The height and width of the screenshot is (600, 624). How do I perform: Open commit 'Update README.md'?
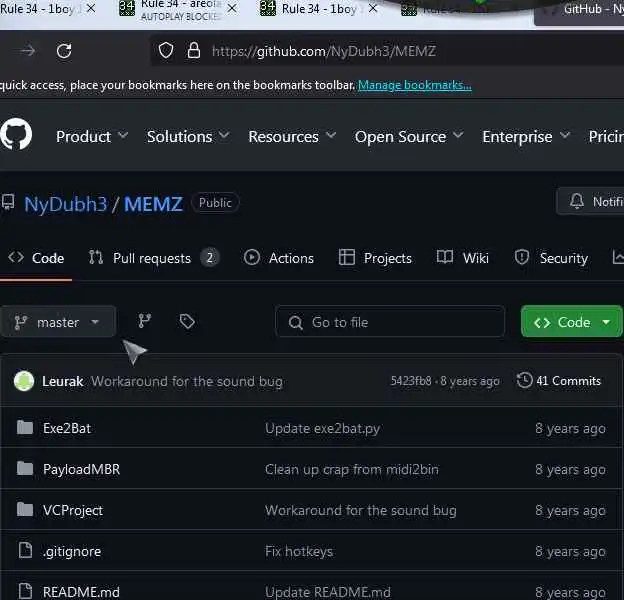pos(328,592)
